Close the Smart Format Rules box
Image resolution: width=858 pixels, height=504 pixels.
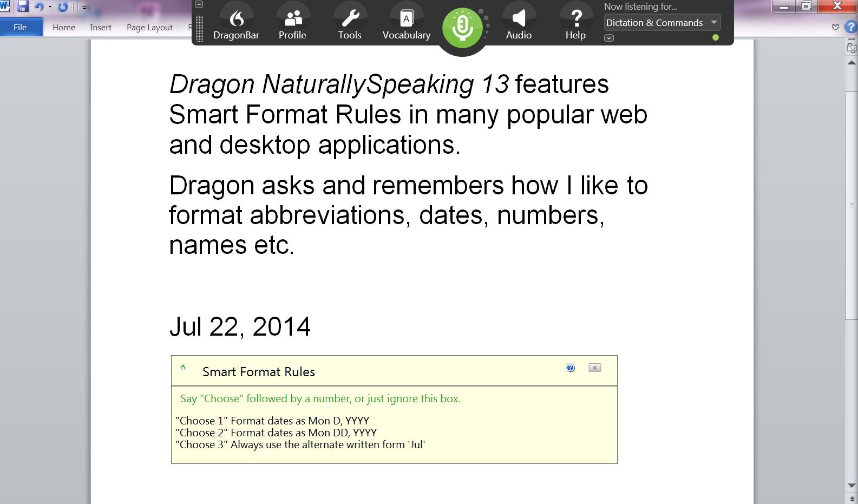[x=594, y=368]
